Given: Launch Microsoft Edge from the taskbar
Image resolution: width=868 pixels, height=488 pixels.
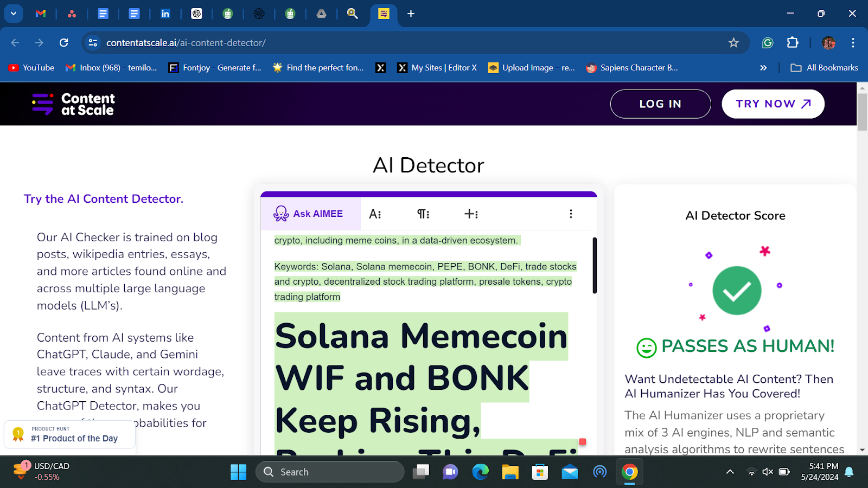Looking at the screenshot, I should pyautogui.click(x=480, y=472).
